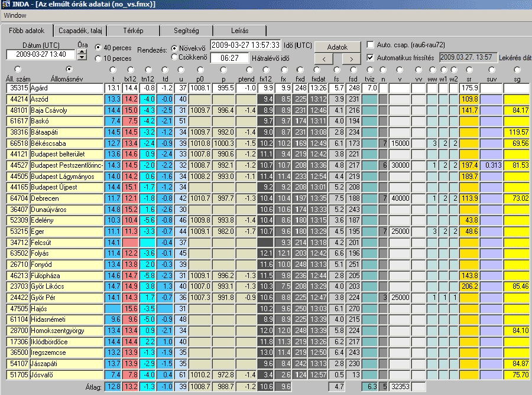Choose Csökkenő sort order
This screenshot has width=532, height=395.
[174, 57]
